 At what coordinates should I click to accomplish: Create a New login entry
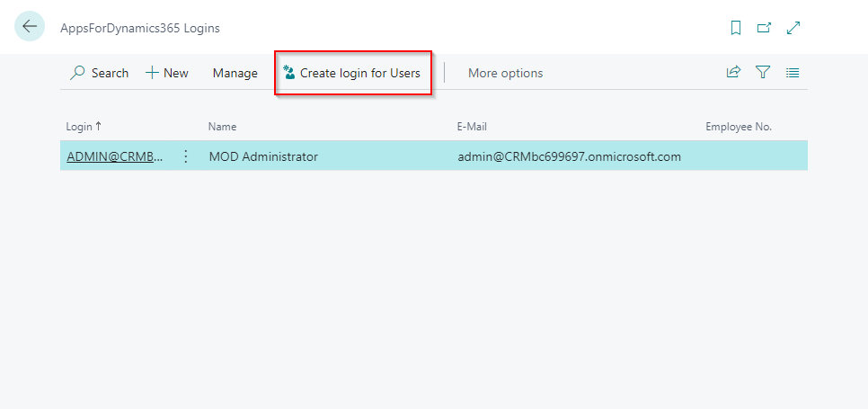click(167, 73)
